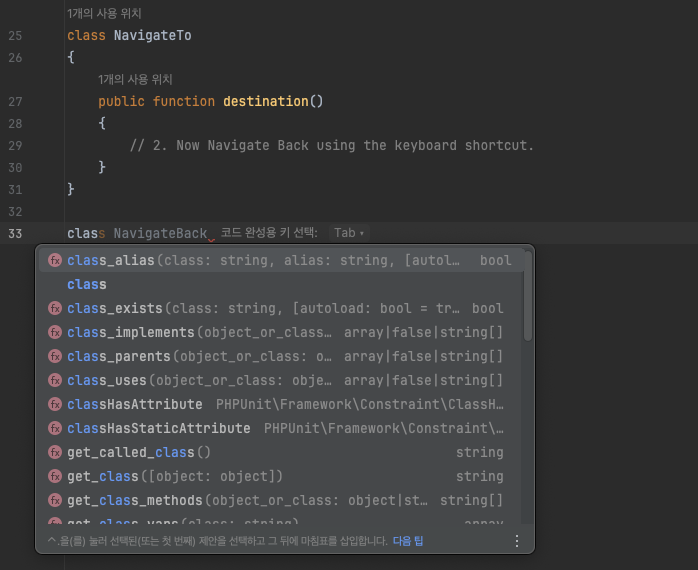
Task: Select get_called_class() suggestion
Action: tap(281, 452)
